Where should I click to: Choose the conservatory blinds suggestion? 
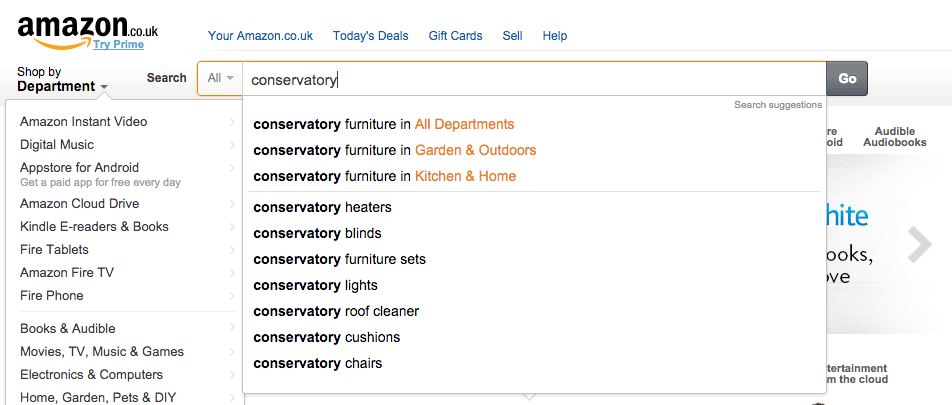point(318,233)
